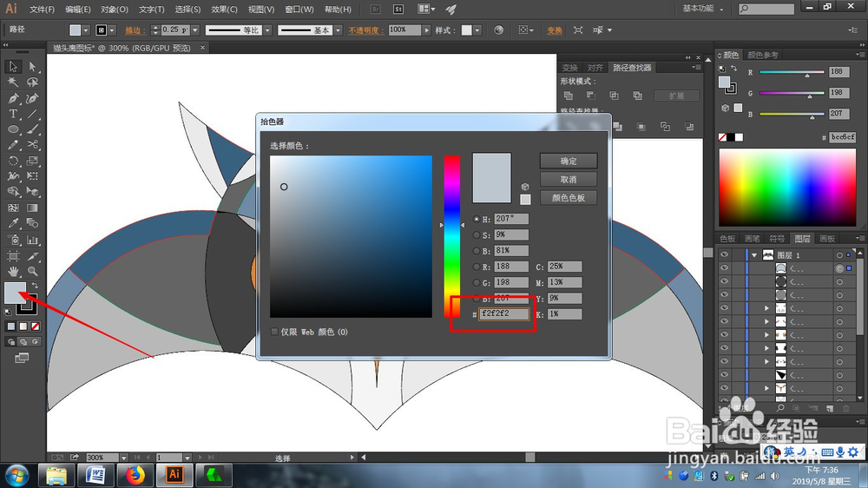Viewport: 868px width, 488px height.
Task: Click the 描边 stroke link
Action: pyautogui.click(x=135, y=30)
